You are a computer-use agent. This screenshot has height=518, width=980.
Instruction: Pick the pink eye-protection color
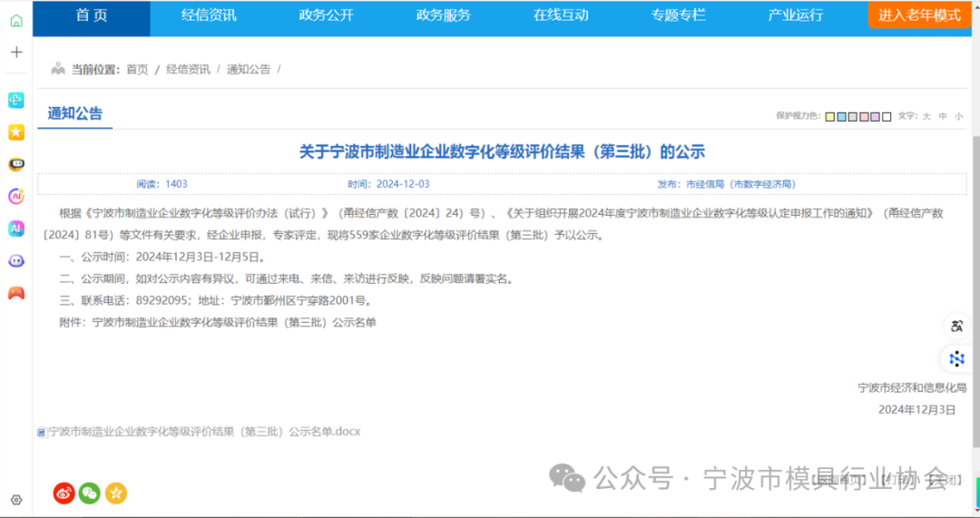pyautogui.click(x=864, y=117)
